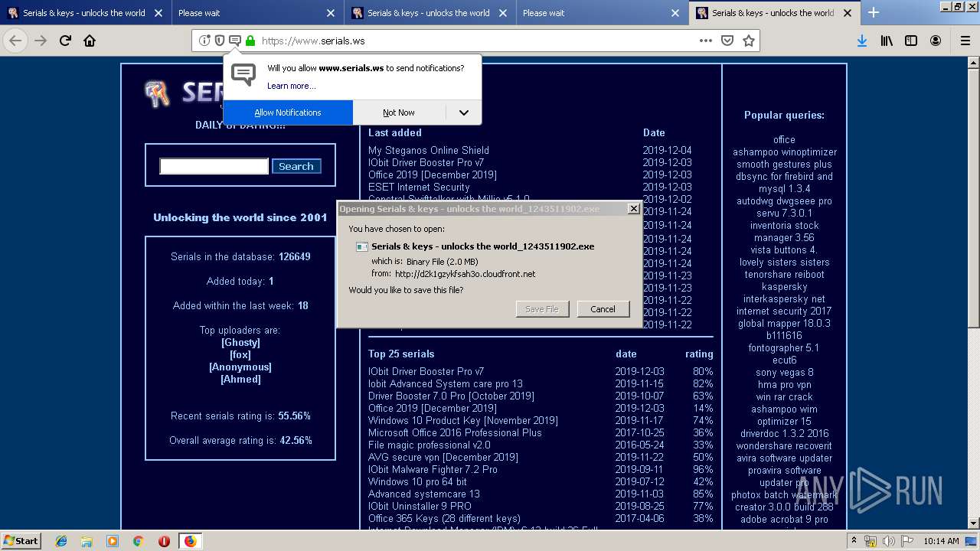Click uploader [Ghosty] link

240,342
